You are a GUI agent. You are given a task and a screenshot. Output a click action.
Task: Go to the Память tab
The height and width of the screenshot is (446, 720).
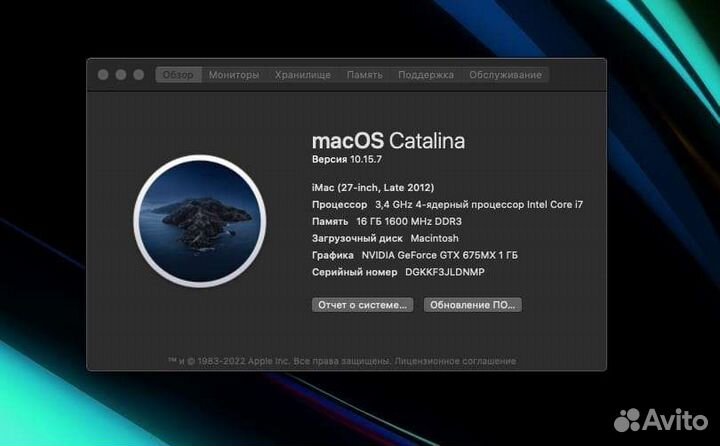coord(365,75)
